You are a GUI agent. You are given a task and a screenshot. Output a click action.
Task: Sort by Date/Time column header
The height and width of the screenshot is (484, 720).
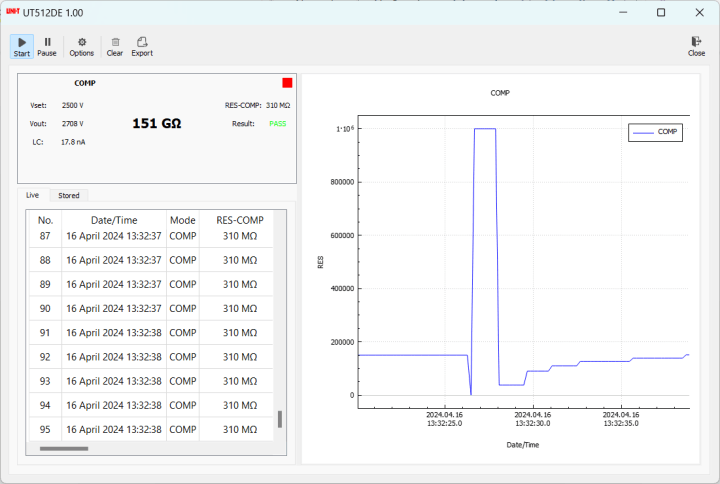point(114,220)
